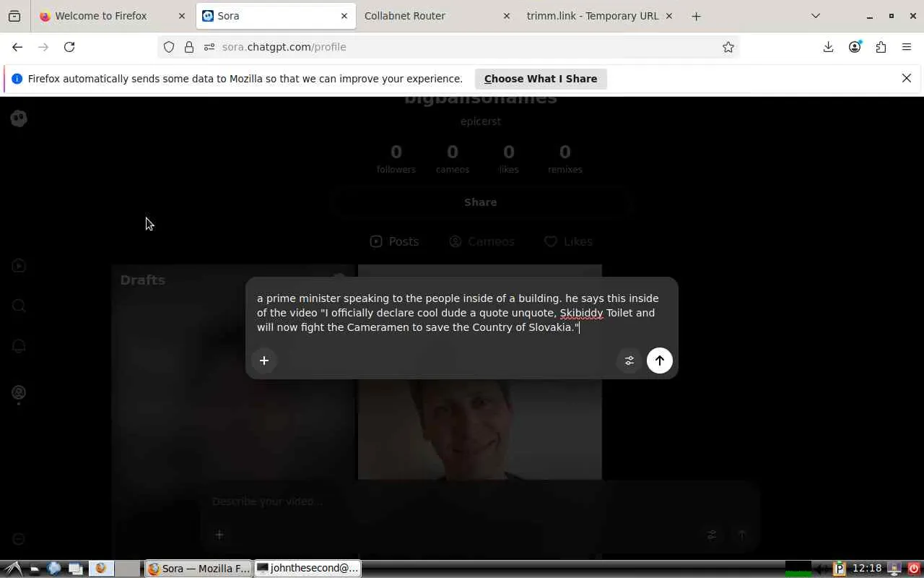
Task: Click the epicerst username text
Action: tap(481, 121)
